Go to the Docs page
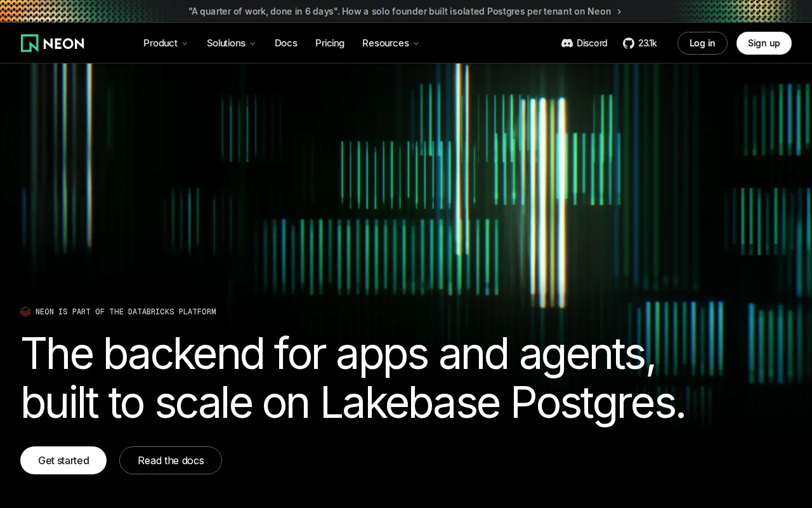 (286, 43)
